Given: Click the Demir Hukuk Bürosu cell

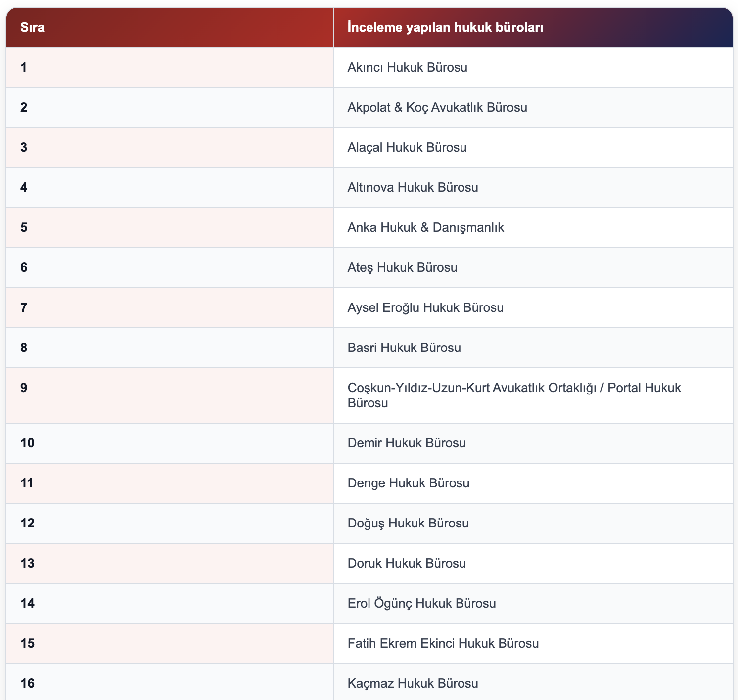Looking at the screenshot, I should 533,443.
